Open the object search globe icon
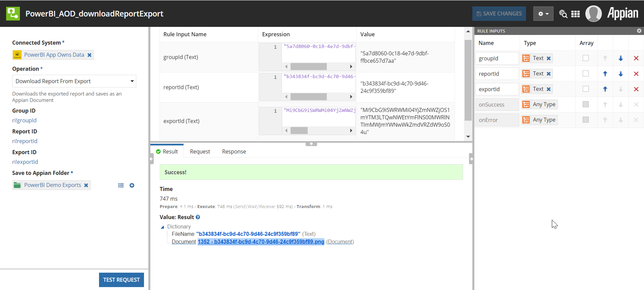Image resolution: width=644 pixels, height=290 pixels. [x=563, y=14]
